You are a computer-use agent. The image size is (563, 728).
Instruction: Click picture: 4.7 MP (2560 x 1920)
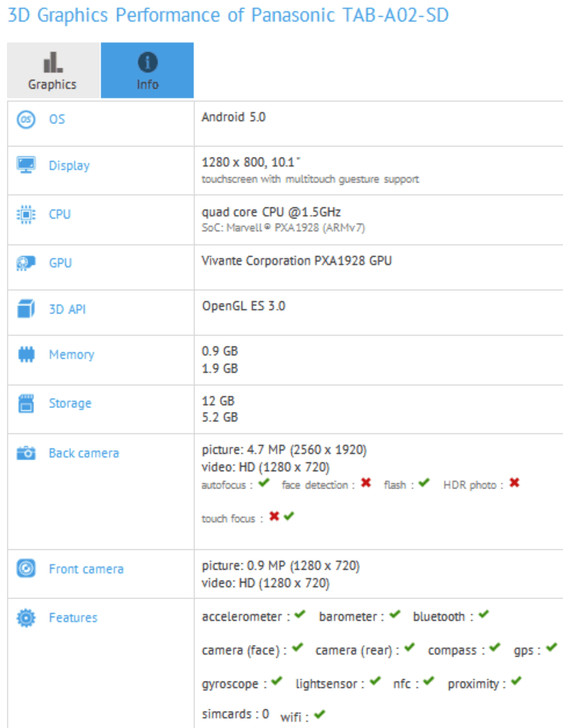point(284,450)
